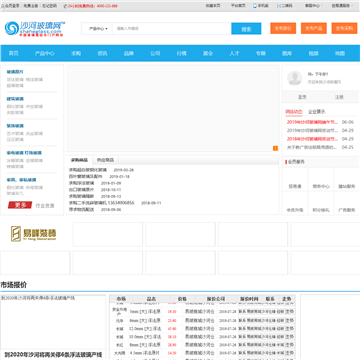The height and width of the screenshot is (360, 360).
Task: Open 专题 in the navigation bar
Action: point(261,53)
